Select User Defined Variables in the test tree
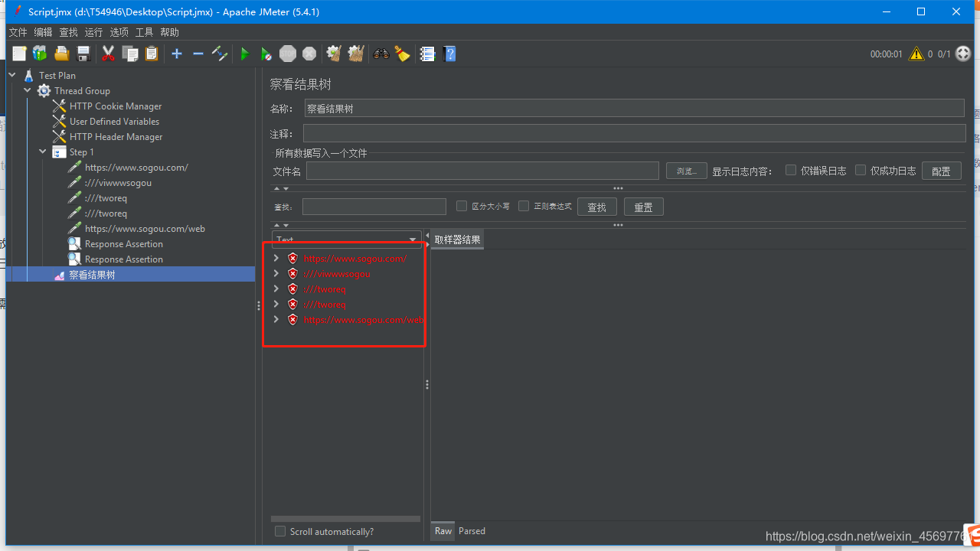Image resolution: width=980 pixels, height=551 pixels. pos(114,122)
